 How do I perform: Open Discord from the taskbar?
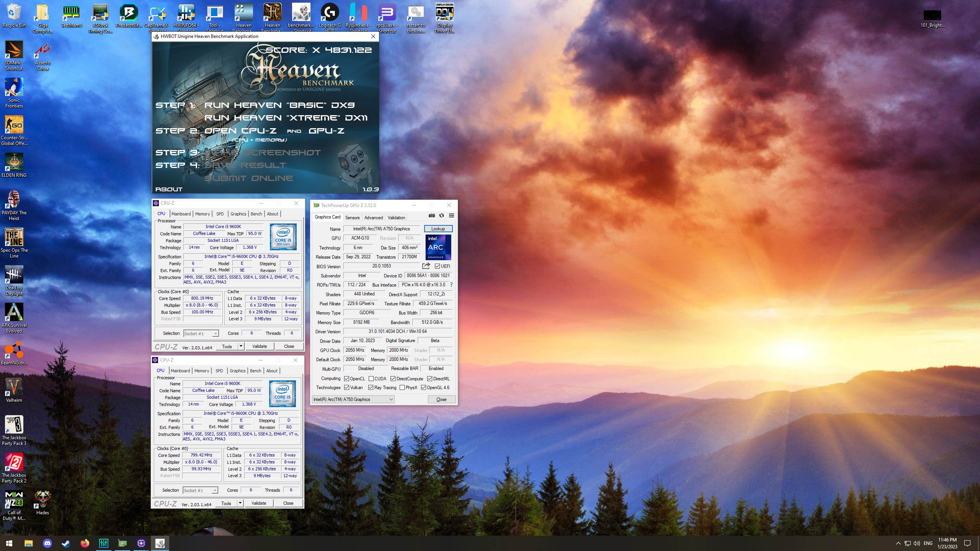47,543
